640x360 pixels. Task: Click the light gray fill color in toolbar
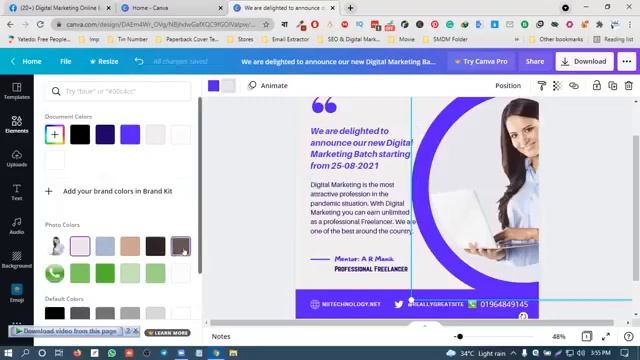tap(229, 85)
